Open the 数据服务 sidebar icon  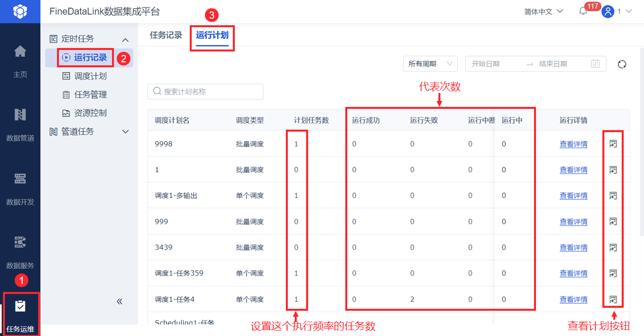coord(20,242)
